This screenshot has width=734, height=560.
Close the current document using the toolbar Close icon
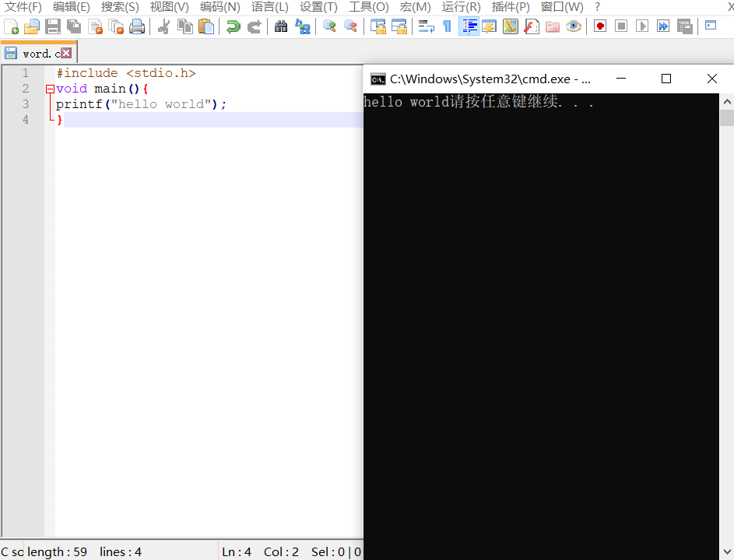pos(96,26)
